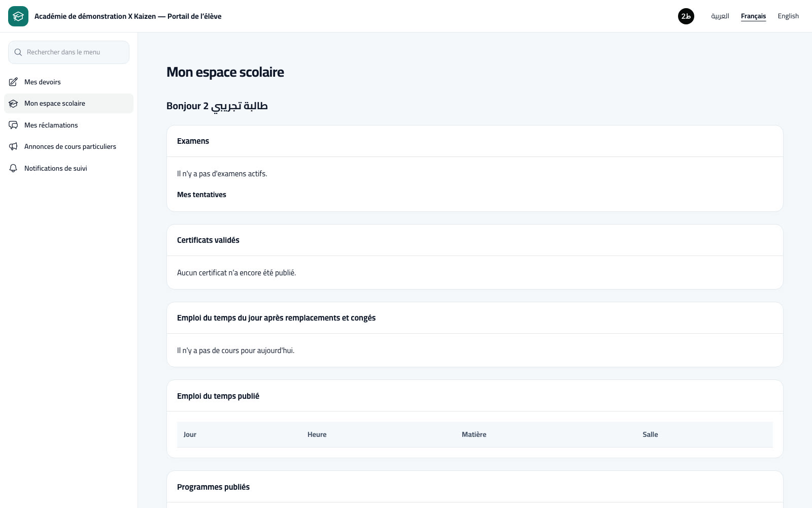Screen dimensions: 812x508
Task: Click the Mes tentatives label
Action: [201, 195]
